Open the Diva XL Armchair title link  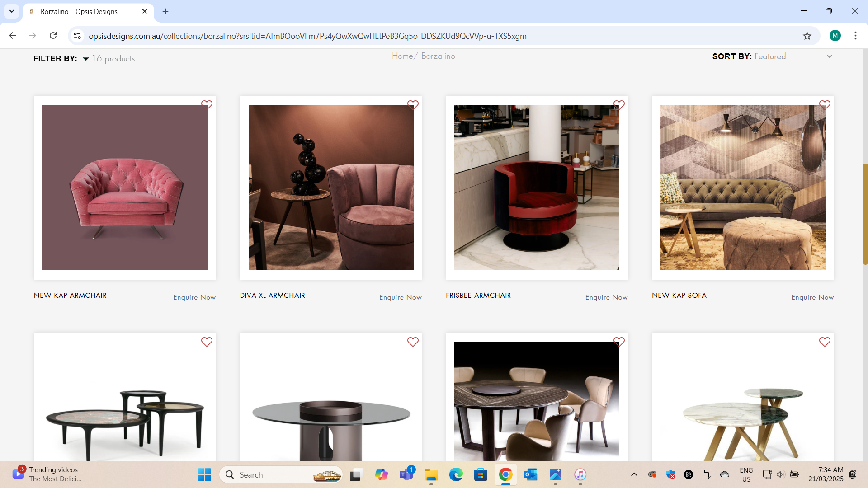(x=273, y=296)
